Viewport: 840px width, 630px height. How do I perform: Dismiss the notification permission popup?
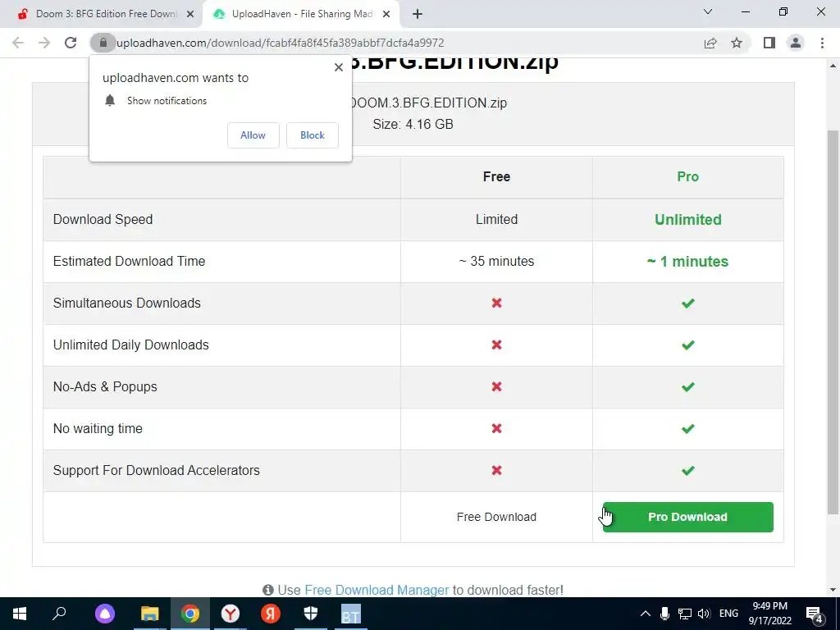[x=339, y=67]
